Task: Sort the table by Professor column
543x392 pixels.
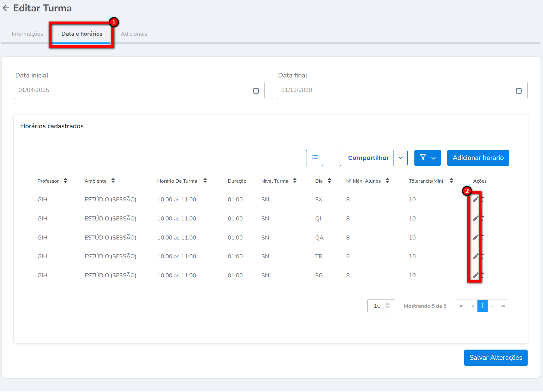Action: pyautogui.click(x=65, y=181)
